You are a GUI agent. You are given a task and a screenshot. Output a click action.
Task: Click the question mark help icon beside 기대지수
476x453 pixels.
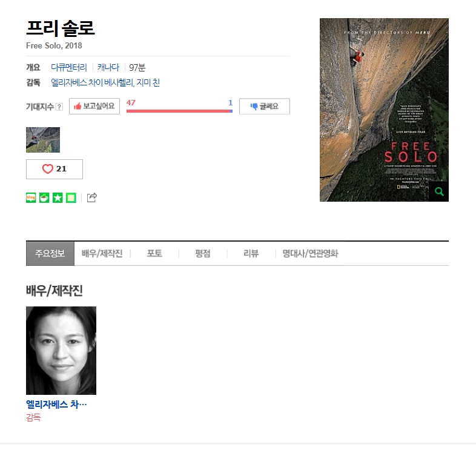coord(59,107)
